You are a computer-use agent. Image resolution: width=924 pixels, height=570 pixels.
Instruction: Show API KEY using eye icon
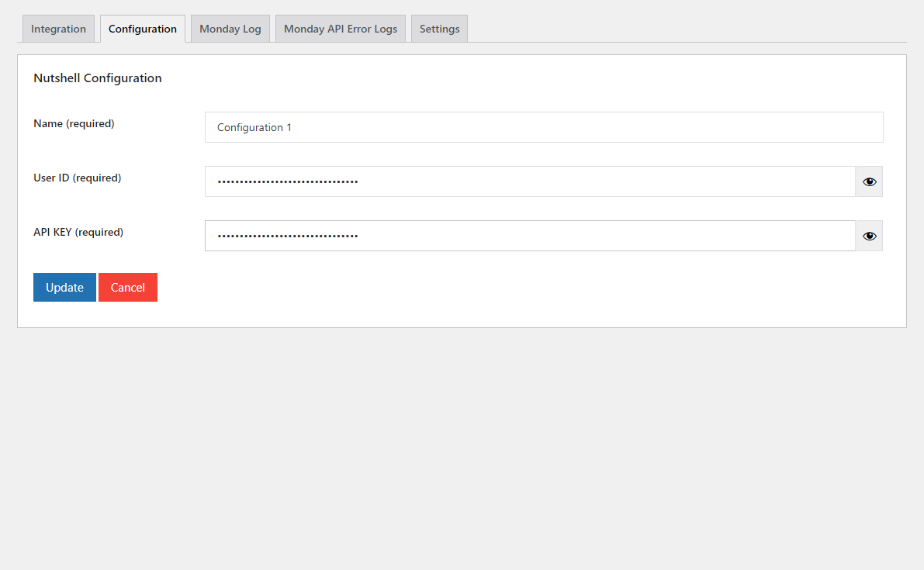click(x=869, y=236)
